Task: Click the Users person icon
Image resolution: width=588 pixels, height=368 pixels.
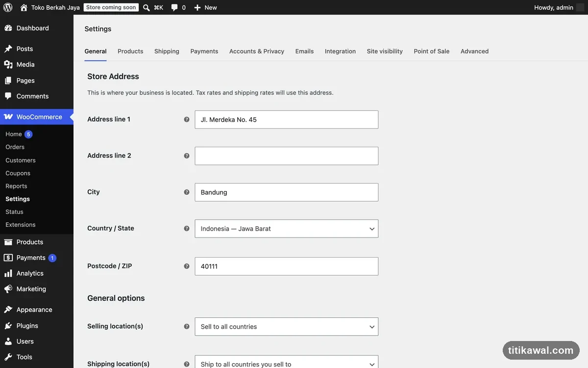Action: coord(8,342)
